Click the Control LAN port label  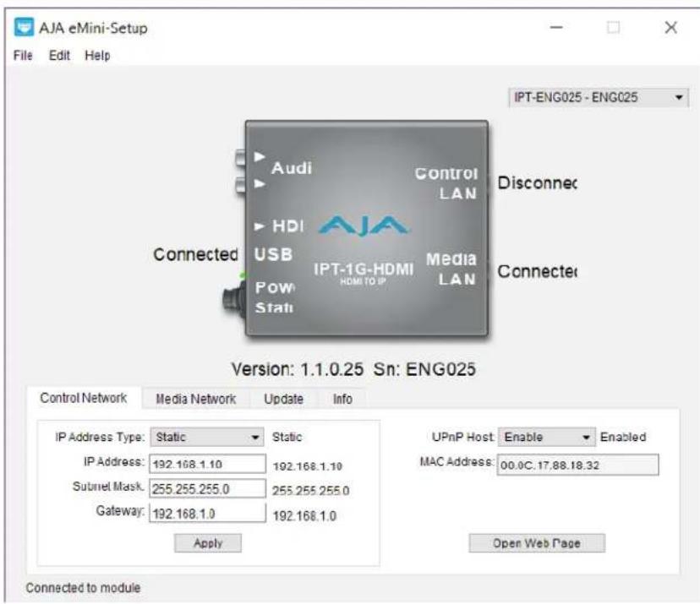click(x=446, y=183)
